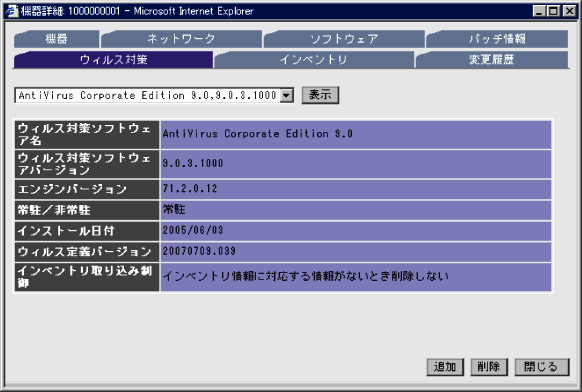Image resolution: width=582 pixels, height=392 pixels.
Task: Switch to the インベントリ tab
Action: pos(314,59)
